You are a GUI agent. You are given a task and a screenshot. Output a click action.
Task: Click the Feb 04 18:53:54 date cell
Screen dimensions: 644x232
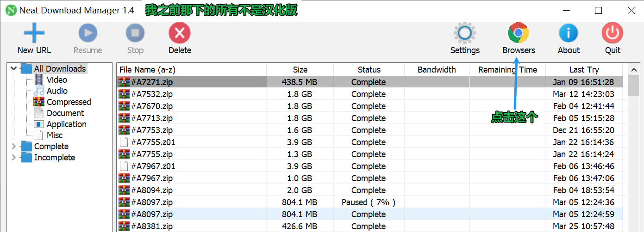tap(584, 190)
